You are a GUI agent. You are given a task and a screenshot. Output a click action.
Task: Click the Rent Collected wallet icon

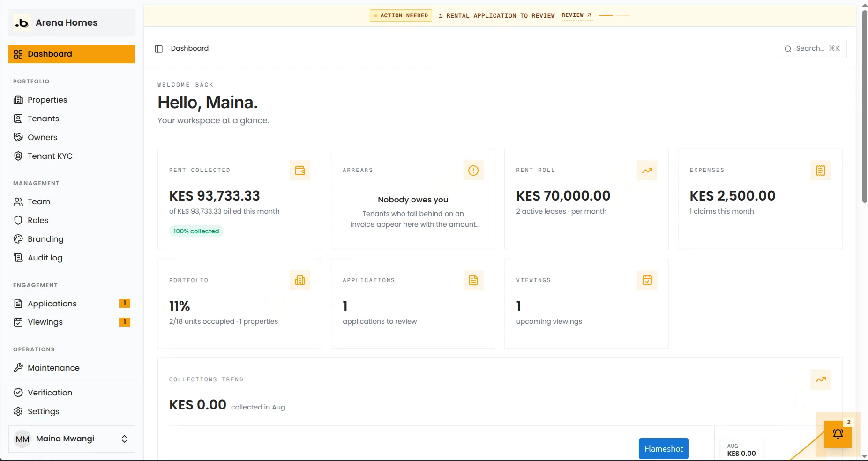click(300, 171)
